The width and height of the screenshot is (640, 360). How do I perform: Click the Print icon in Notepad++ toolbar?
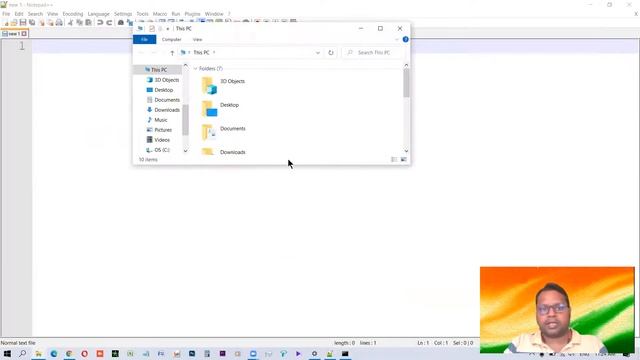59,22
